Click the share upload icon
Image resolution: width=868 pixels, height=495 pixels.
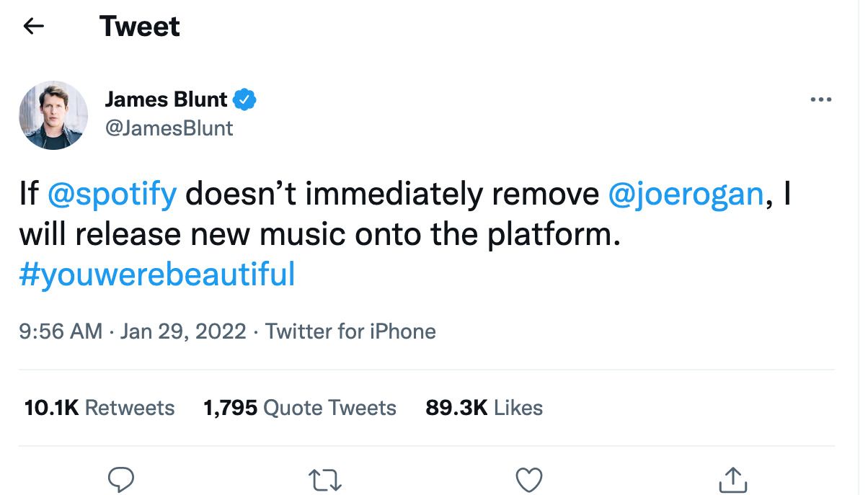coord(734,478)
